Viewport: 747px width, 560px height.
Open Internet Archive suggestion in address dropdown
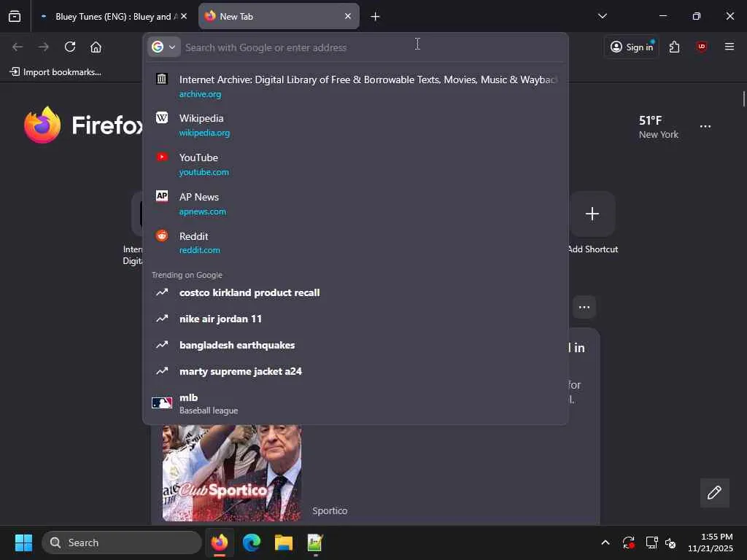[355, 86]
